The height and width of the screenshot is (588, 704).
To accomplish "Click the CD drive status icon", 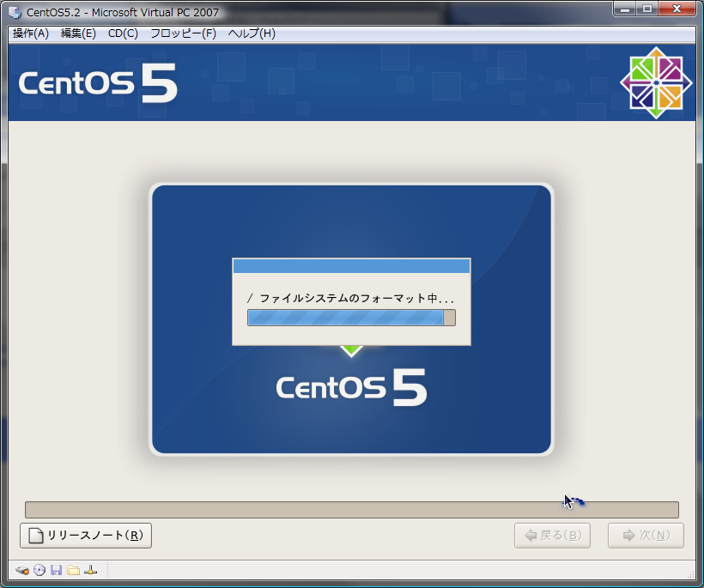I will coord(39,571).
